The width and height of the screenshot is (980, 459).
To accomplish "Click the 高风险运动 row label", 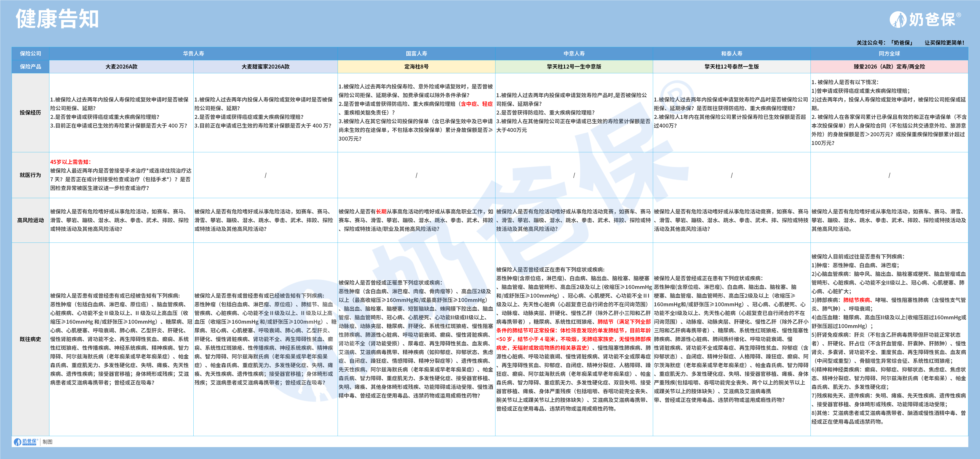I will click(30, 220).
